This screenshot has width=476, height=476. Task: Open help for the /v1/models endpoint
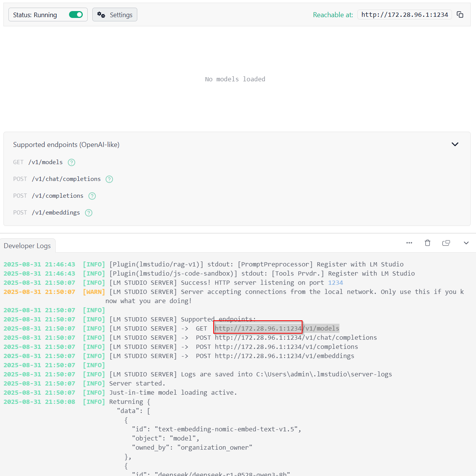(71, 162)
